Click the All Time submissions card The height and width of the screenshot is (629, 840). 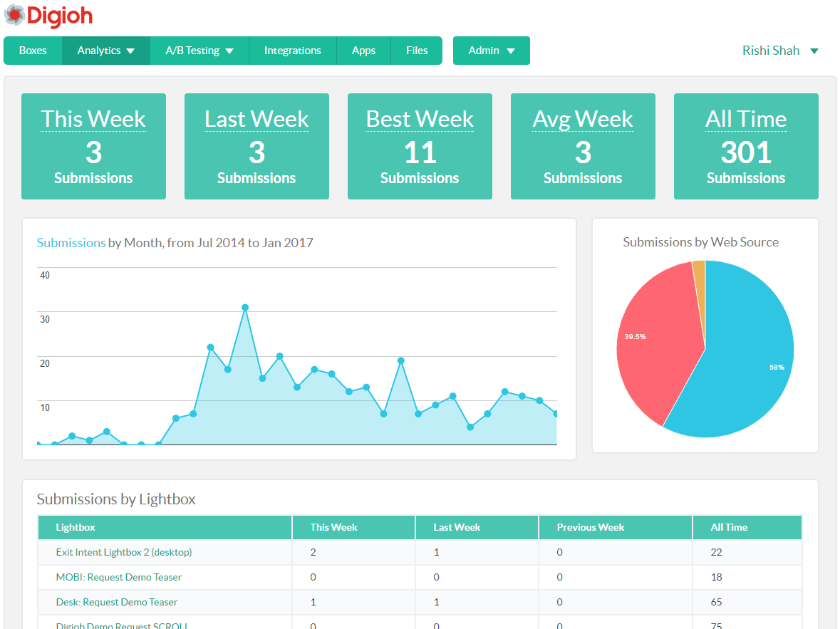pos(746,146)
